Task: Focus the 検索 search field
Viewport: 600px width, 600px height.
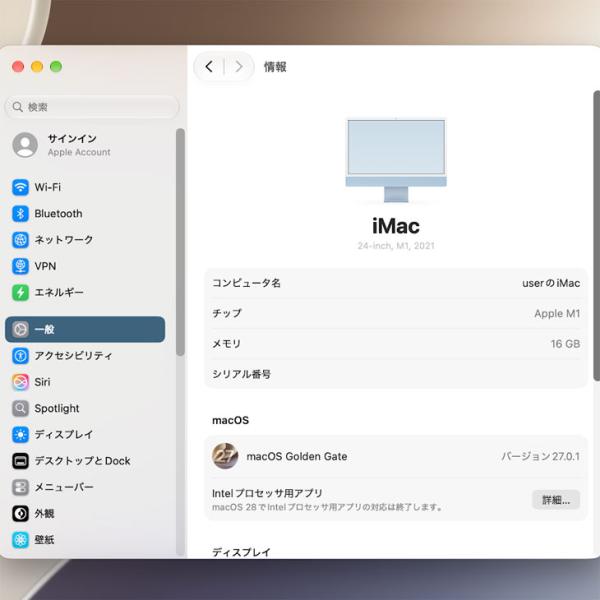Action: (92, 107)
